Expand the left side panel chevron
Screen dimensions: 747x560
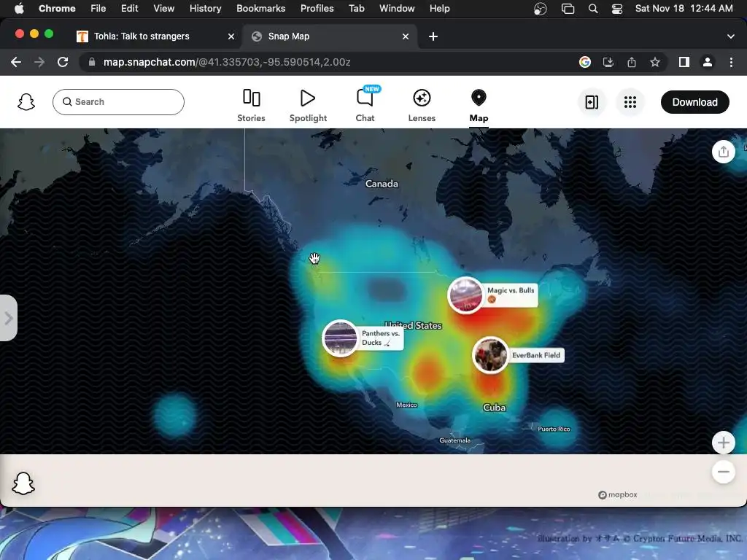(8, 318)
